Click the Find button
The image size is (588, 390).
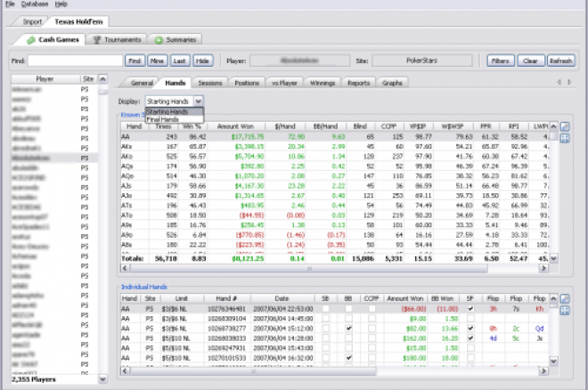[135, 61]
